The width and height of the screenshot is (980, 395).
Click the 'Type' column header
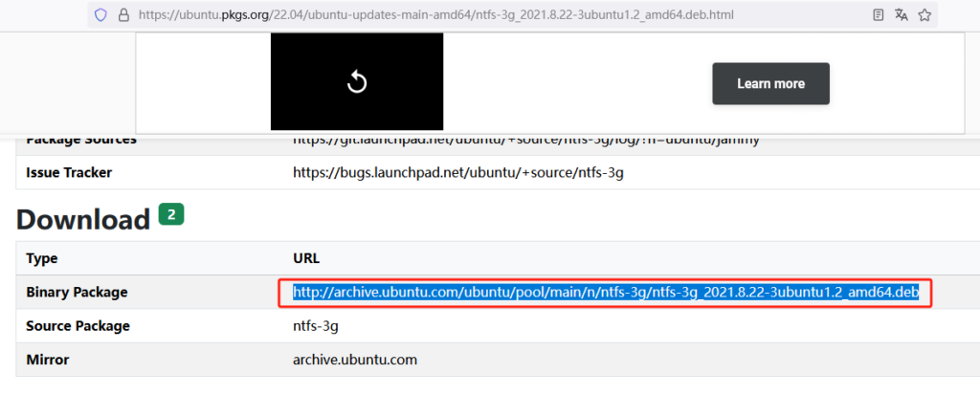[42, 258]
